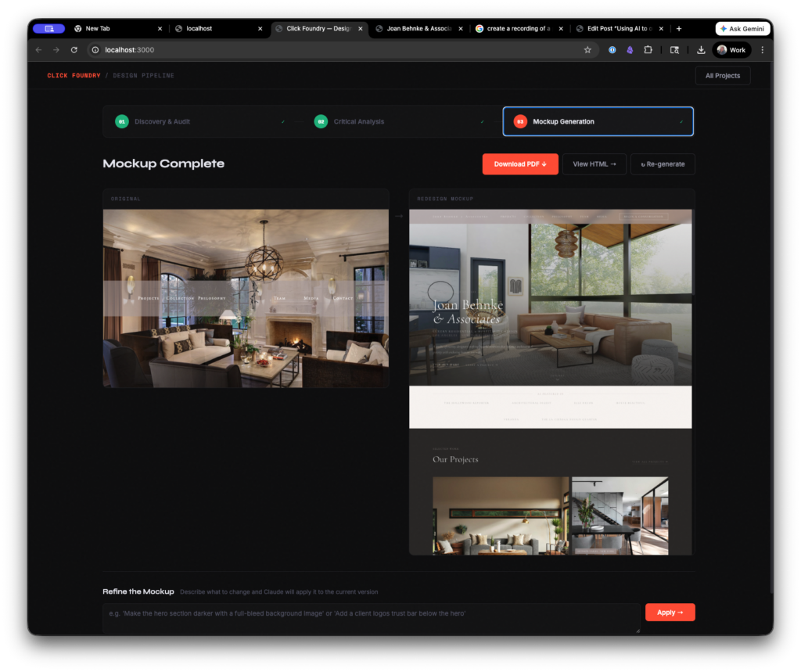Select step 02 Critical Analysis
The width and height of the screenshot is (801, 672).
(x=399, y=122)
